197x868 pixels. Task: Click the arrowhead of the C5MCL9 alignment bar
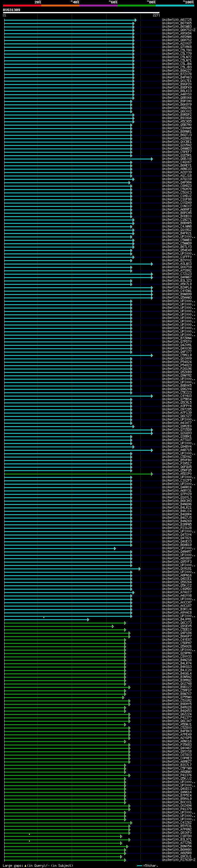point(152,356)
